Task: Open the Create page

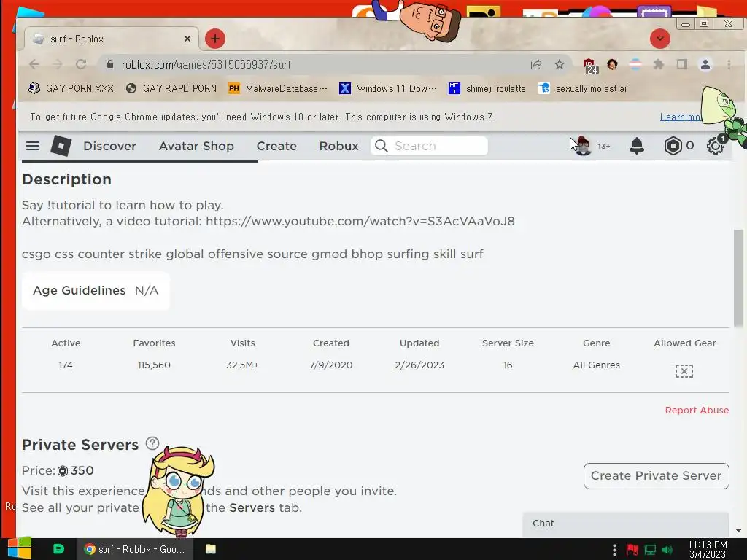Action: [276, 146]
